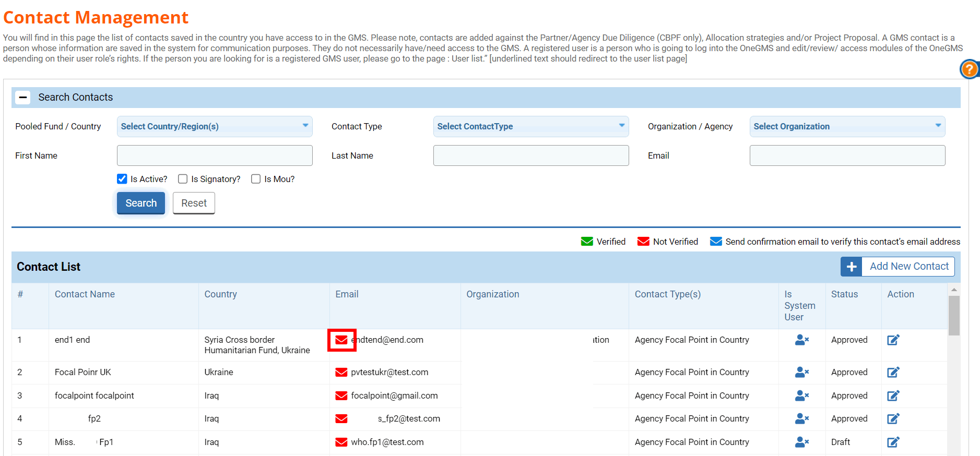This screenshot has height=456, width=980.
Task: Open Pooled Fund / Country dropdown
Action: [x=215, y=126]
